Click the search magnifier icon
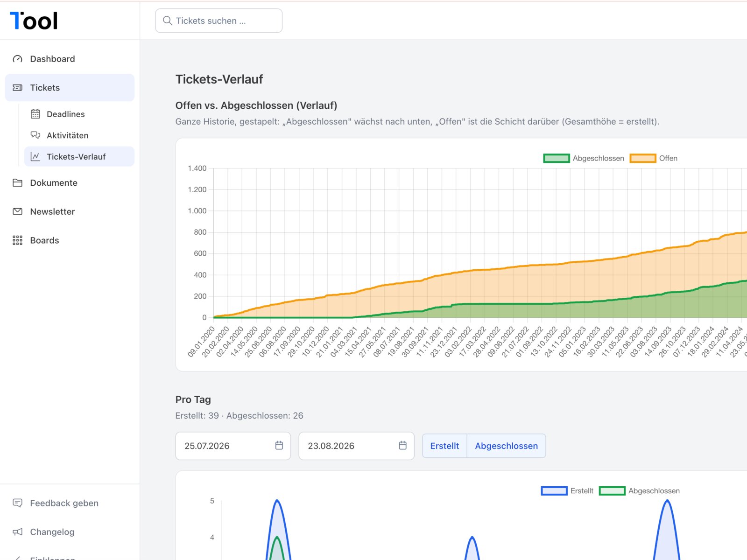This screenshot has height=560, width=747. [x=168, y=21]
